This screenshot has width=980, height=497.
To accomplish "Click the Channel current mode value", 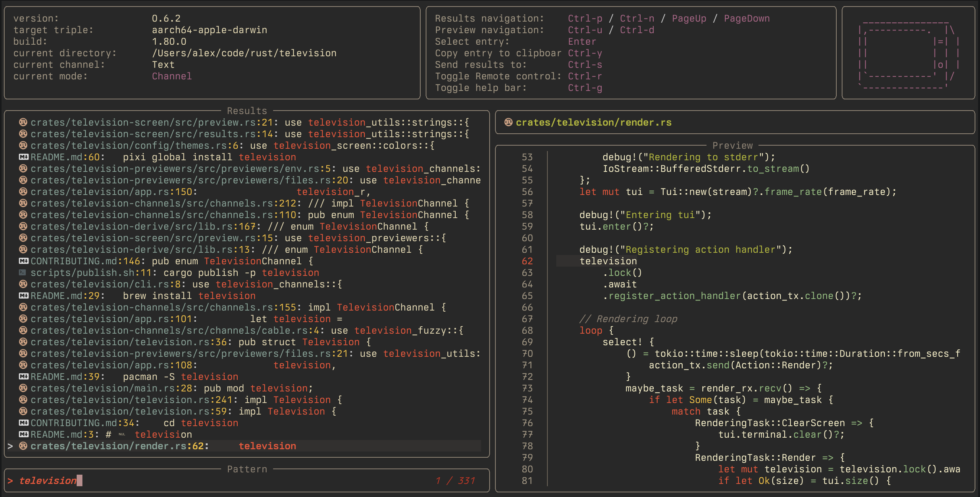I will tap(172, 76).
